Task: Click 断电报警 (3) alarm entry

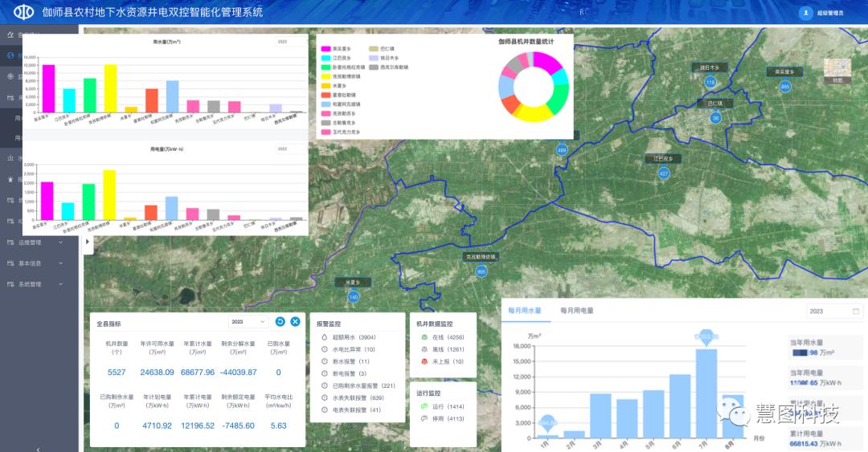Action: 344,373
